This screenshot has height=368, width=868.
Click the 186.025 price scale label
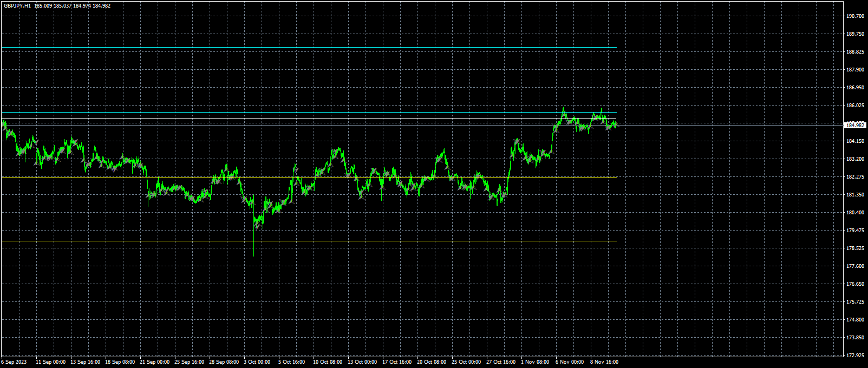(x=855, y=106)
